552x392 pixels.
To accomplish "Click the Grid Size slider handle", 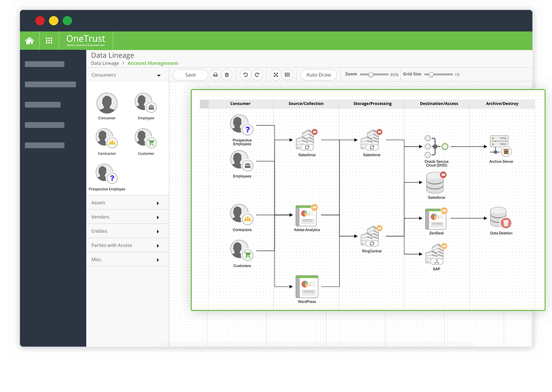I will (431, 74).
